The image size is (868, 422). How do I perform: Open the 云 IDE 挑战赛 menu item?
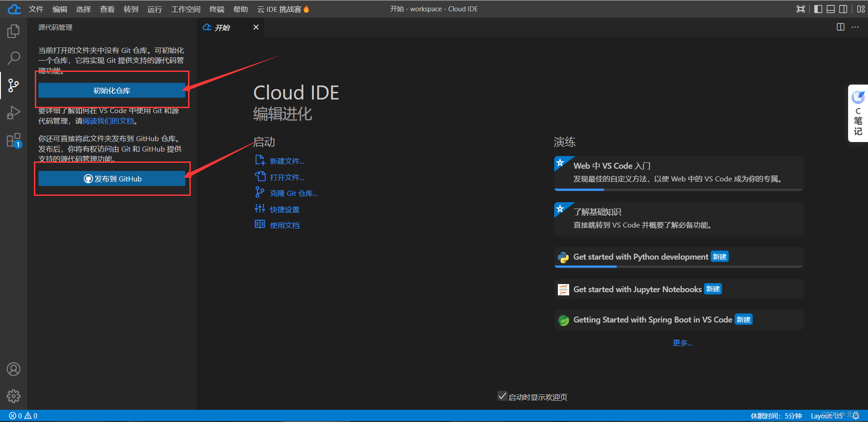283,9
